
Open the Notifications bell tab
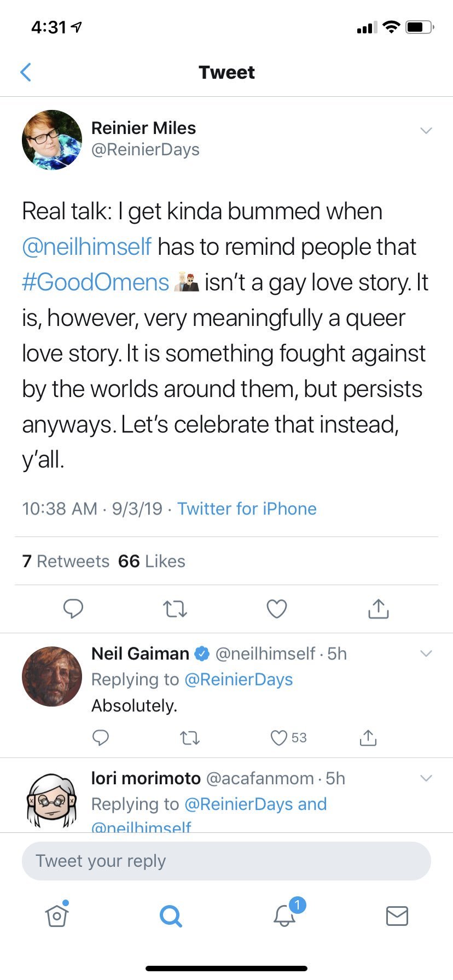coord(284,915)
